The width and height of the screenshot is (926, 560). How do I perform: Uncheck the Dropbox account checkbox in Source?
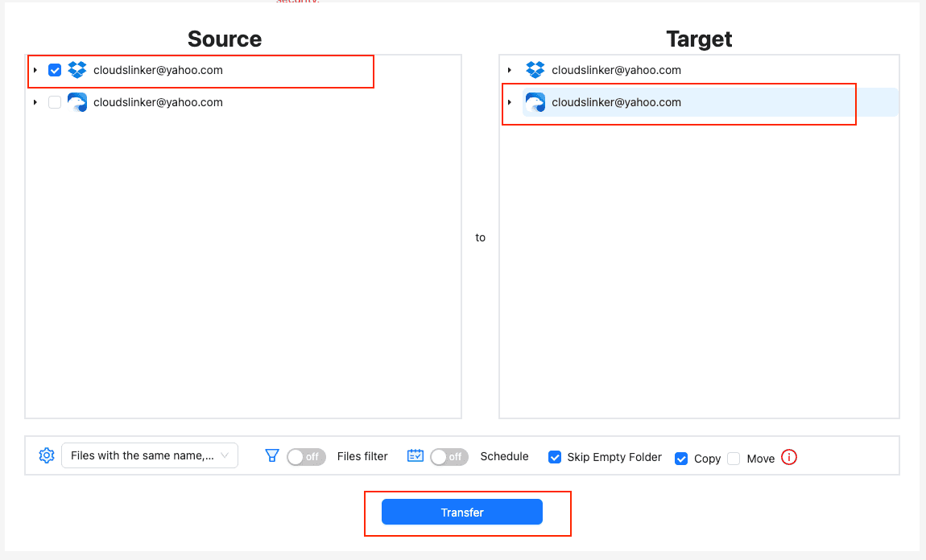pyautogui.click(x=55, y=70)
